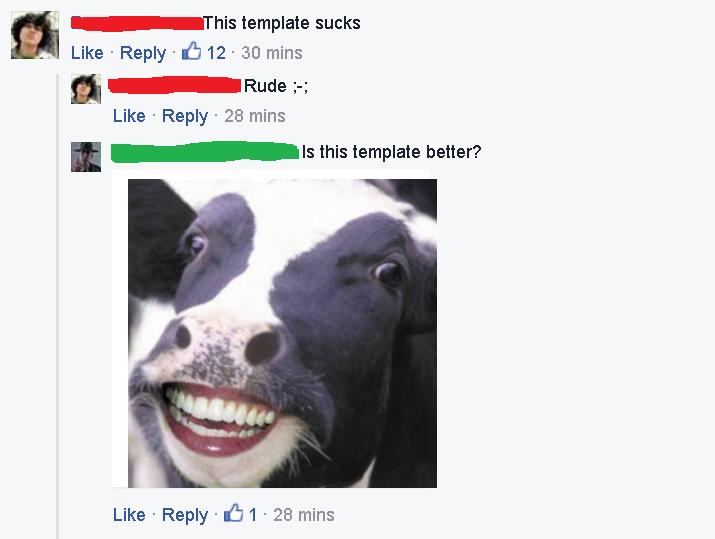Open the list of 12 likes
This screenshot has width=715, height=539.
tap(216, 53)
